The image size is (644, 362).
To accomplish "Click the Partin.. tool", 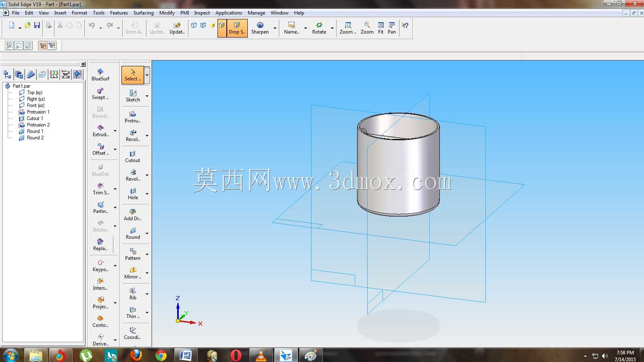I will coord(100,207).
